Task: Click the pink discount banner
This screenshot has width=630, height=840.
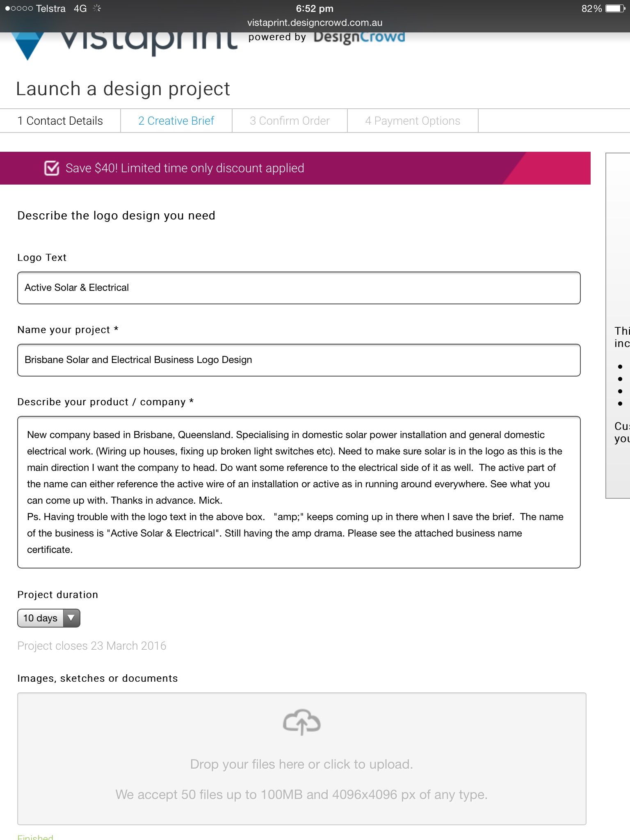Action: pyautogui.click(x=369, y=168)
